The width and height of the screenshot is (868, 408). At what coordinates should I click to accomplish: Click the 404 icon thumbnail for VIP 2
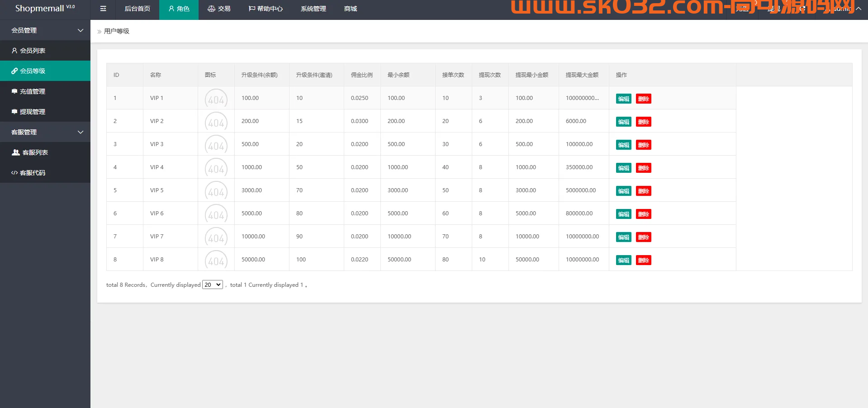[x=216, y=122]
